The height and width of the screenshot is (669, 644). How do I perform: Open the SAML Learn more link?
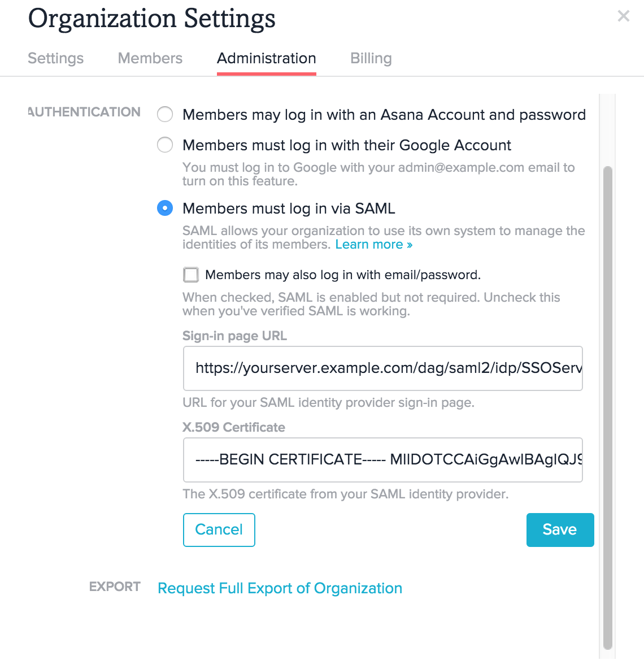click(x=374, y=244)
